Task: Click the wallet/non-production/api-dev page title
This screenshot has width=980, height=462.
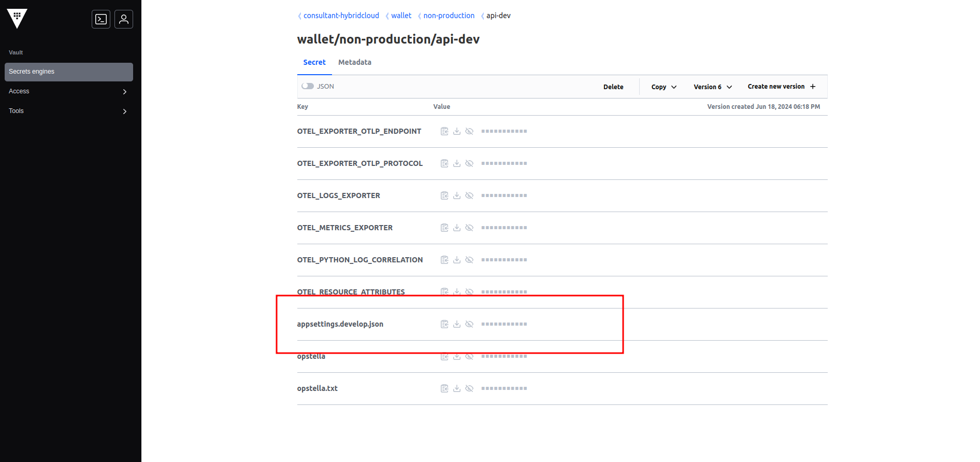Action: (388, 39)
